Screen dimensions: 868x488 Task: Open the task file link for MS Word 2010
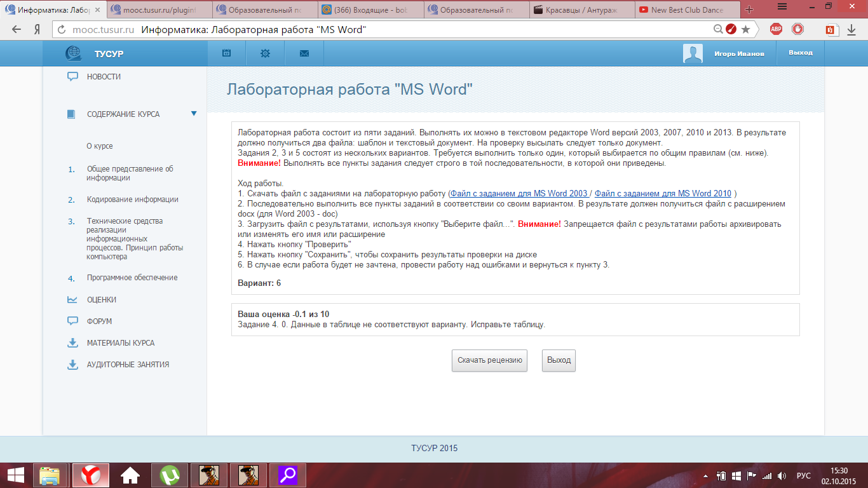click(x=663, y=194)
